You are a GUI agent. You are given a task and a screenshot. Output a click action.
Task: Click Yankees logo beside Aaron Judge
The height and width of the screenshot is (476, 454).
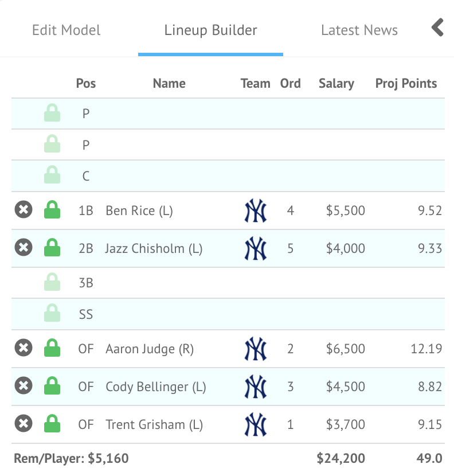pyautogui.click(x=255, y=348)
